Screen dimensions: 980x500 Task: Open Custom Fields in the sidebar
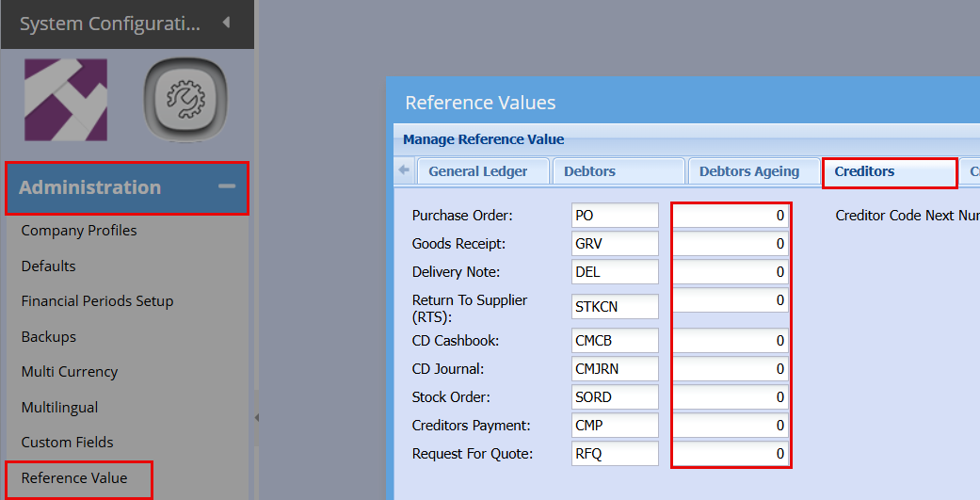(x=68, y=443)
